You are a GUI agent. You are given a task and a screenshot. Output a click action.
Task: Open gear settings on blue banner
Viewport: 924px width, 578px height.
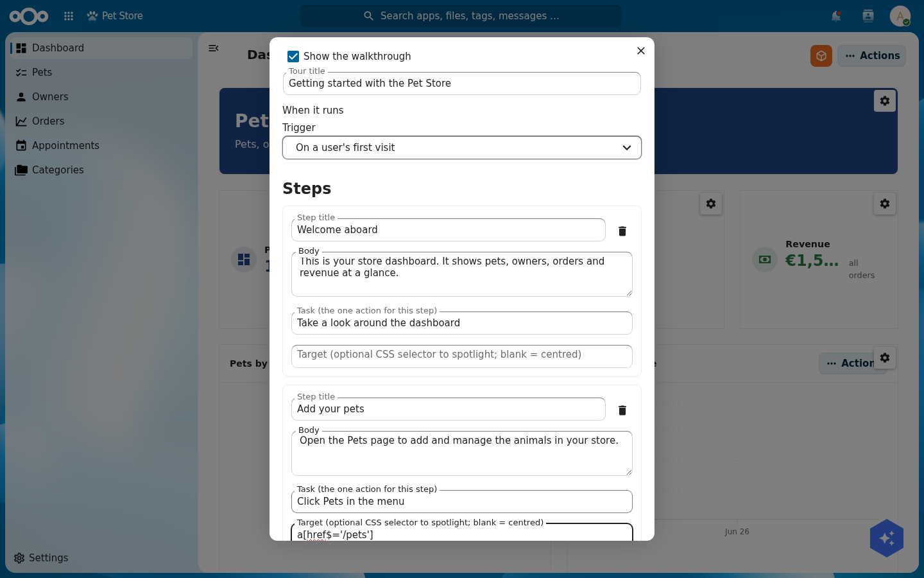point(885,101)
